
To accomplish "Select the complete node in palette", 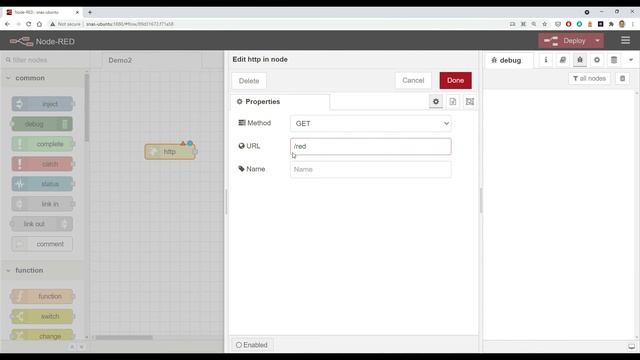I will (42, 144).
